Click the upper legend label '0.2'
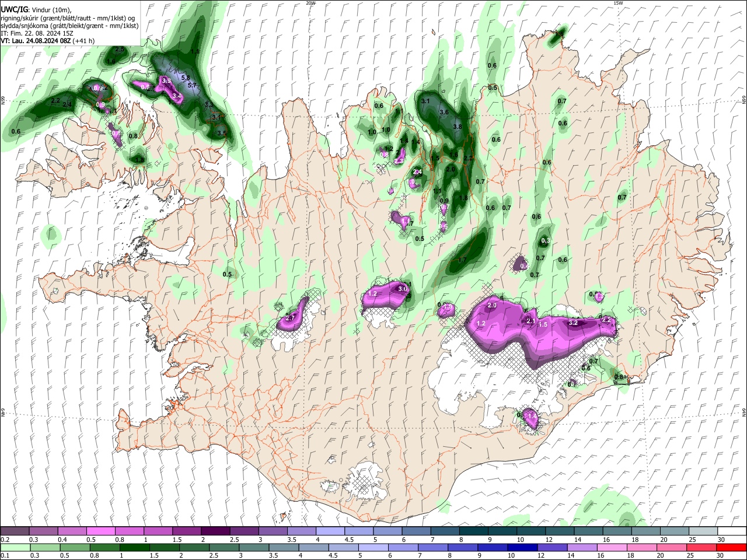 [x=5, y=540]
